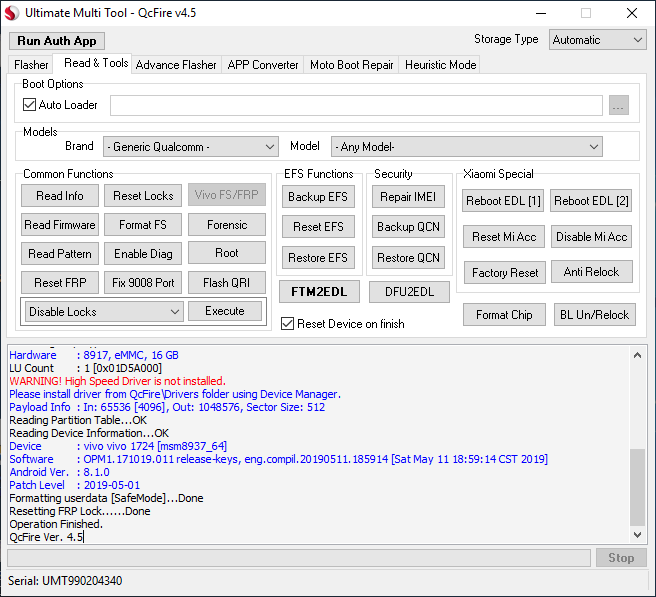Close the QcFire window
656x597 pixels.
tap(632, 13)
